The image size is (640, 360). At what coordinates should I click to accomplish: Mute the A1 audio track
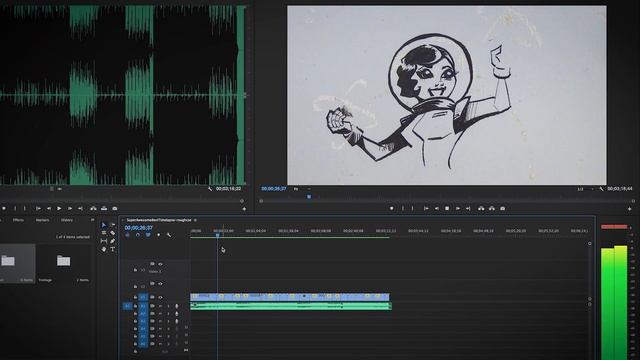click(x=160, y=306)
